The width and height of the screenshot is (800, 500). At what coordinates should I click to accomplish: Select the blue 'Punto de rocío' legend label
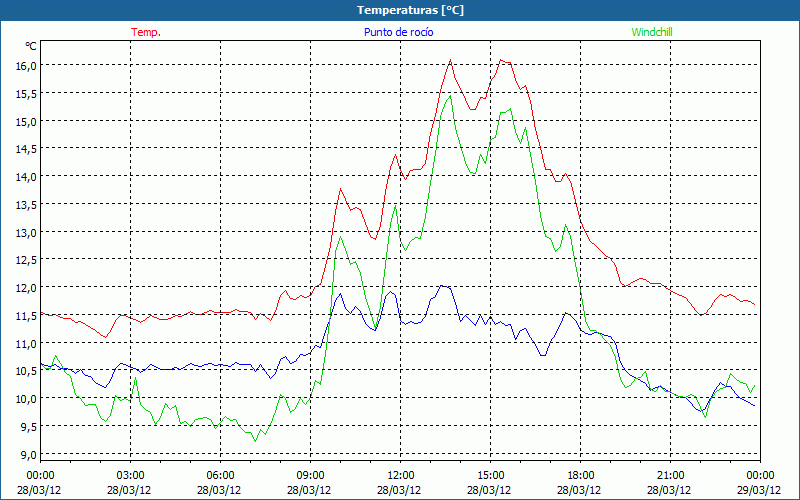point(398,32)
